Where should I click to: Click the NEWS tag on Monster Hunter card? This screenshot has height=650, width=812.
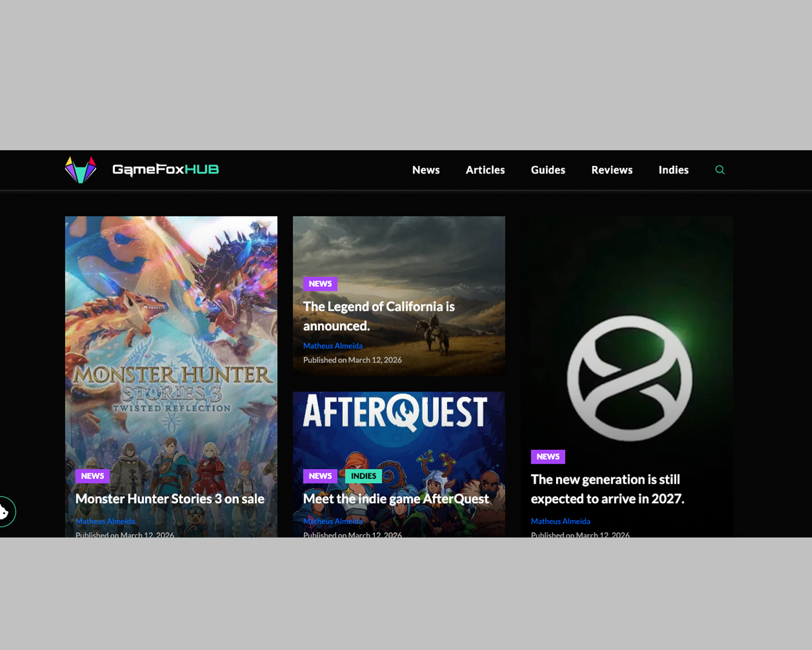[x=92, y=476]
